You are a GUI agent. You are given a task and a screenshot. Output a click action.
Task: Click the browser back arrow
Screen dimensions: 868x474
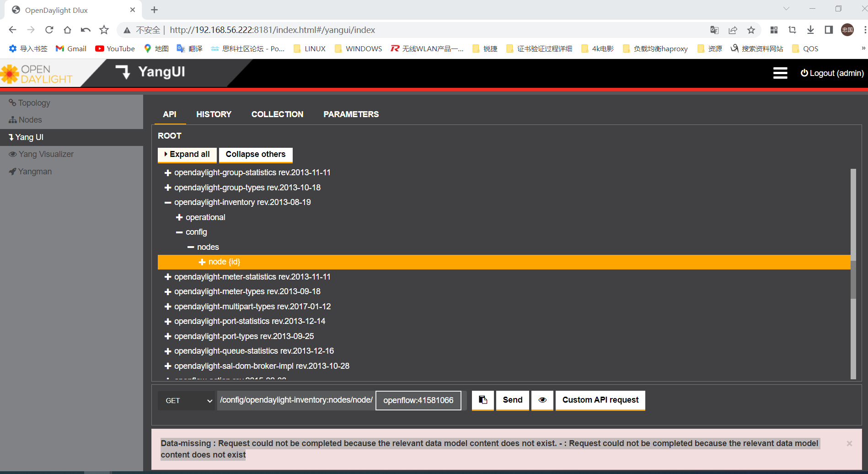(x=12, y=30)
